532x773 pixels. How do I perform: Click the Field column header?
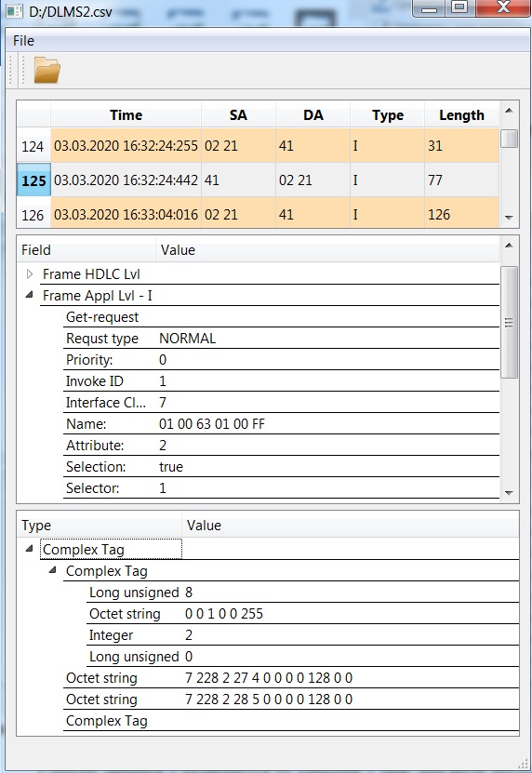86,250
